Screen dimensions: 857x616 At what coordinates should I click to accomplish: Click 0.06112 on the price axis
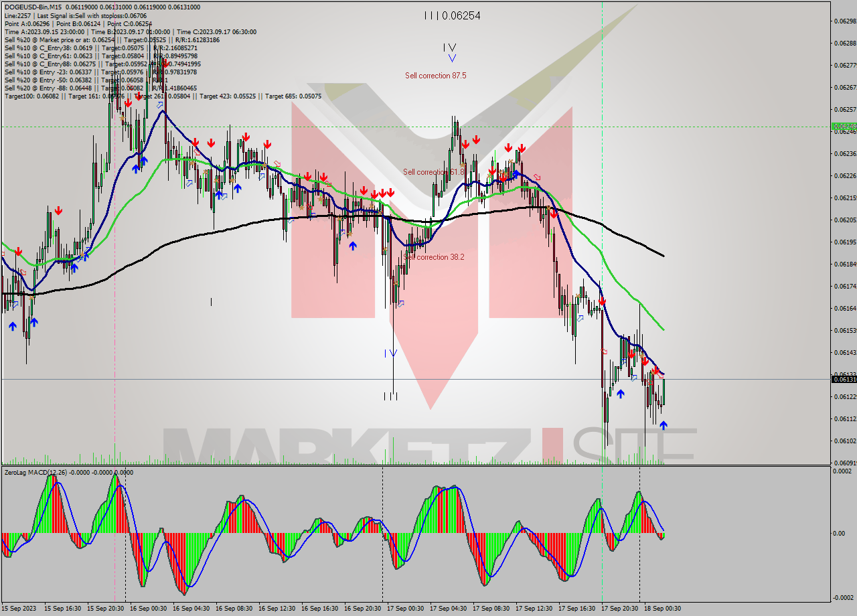[x=846, y=418]
